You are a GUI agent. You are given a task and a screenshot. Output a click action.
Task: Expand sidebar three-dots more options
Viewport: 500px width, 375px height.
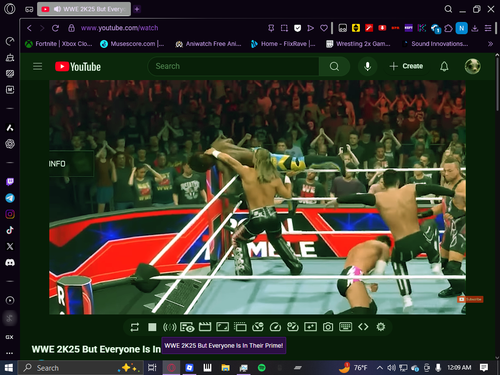click(x=10, y=353)
